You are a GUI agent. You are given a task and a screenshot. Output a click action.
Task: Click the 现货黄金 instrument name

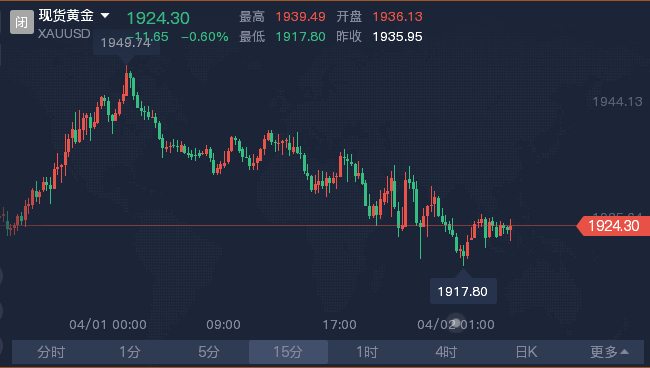point(66,16)
